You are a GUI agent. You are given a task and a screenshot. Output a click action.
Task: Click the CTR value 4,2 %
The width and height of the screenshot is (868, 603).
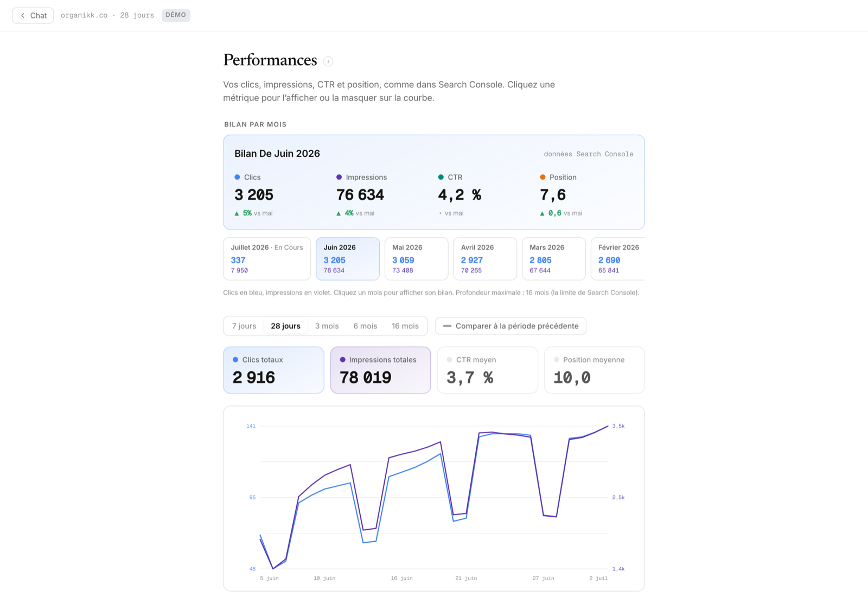[459, 195]
